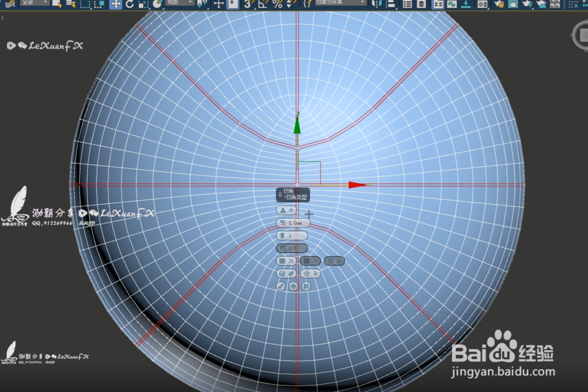Click the Bind to Space Warp wave icon
Viewport: 588px width, 392px height.
pyautogui.click(x=10, y=4)
